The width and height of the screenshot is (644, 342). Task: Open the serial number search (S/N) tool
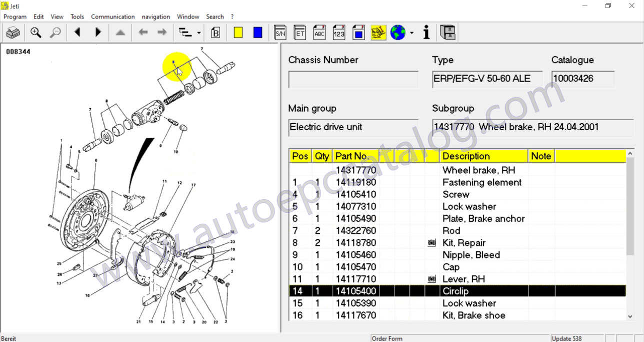point(280,32)
